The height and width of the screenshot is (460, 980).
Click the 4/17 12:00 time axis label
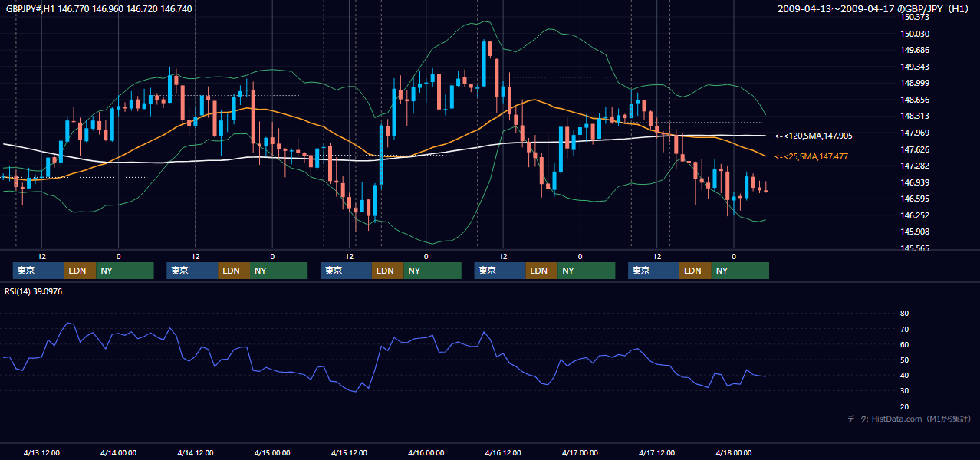click(656, 453)
